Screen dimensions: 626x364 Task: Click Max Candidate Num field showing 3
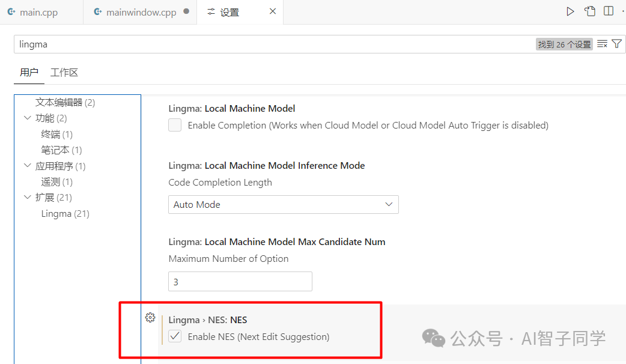pyautogui.click(x=240, y=282)
